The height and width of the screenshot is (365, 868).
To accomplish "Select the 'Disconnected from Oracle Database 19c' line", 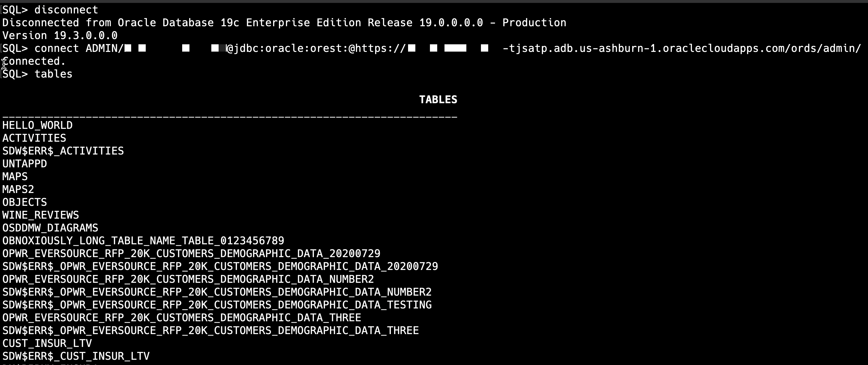I will [284, 22].
